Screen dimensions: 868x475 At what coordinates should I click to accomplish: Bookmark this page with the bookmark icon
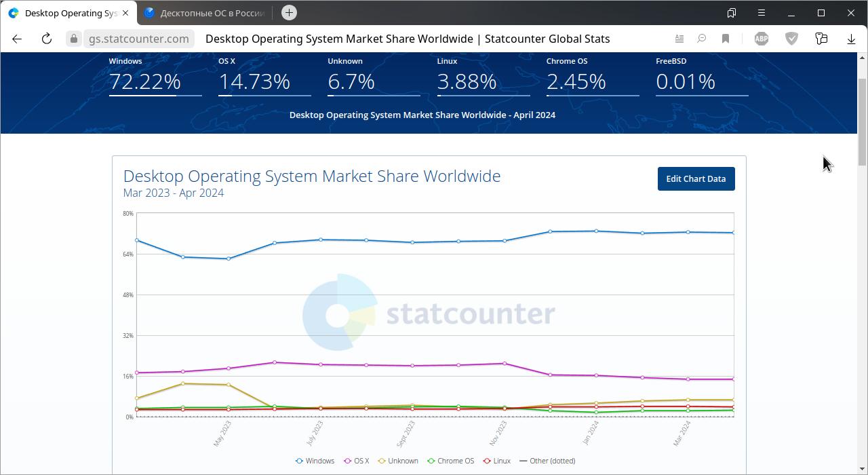[725, 39]
